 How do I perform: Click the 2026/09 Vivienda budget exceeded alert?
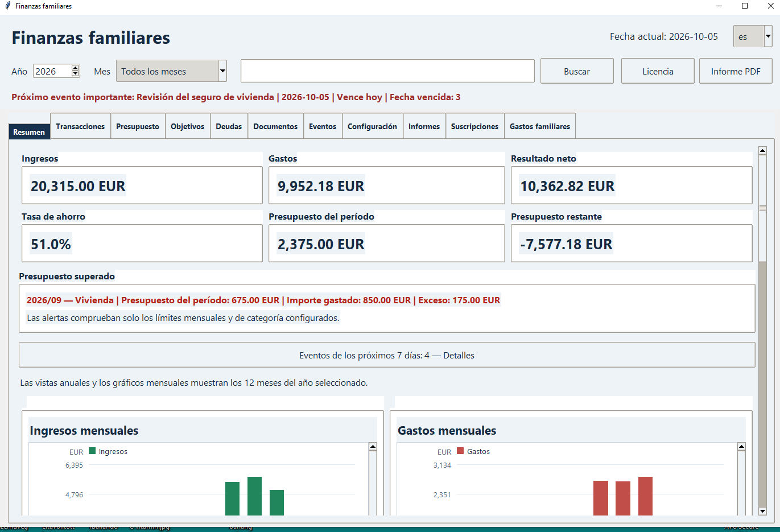263,300
